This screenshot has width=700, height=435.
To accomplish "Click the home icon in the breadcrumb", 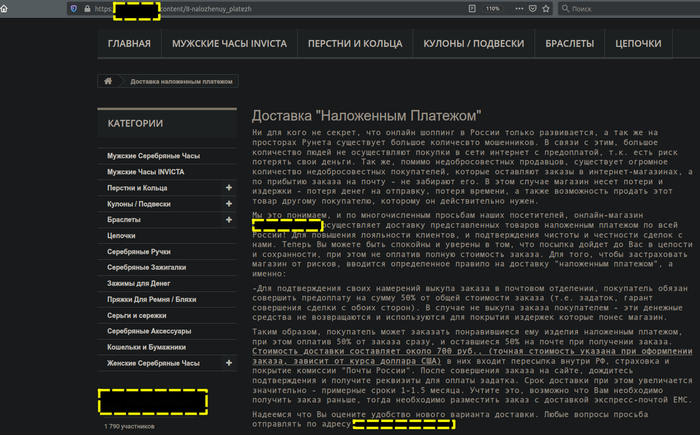I will [108, 81].
